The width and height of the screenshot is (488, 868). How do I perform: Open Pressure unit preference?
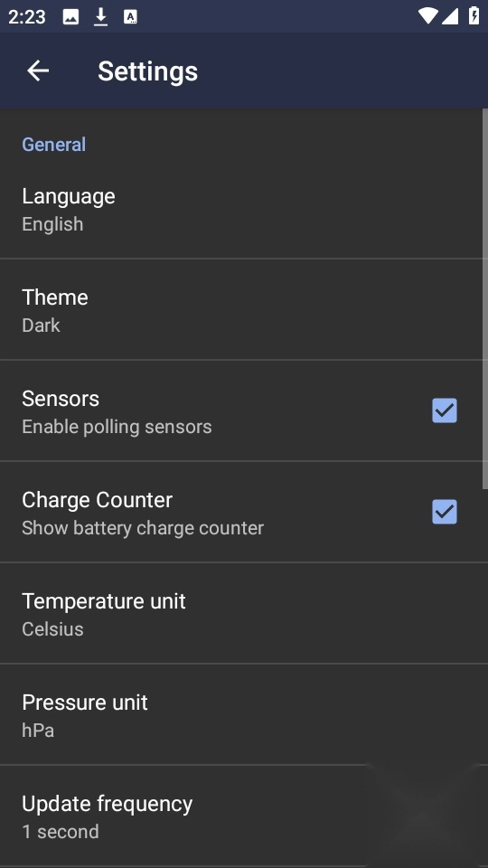pos(241,714)
